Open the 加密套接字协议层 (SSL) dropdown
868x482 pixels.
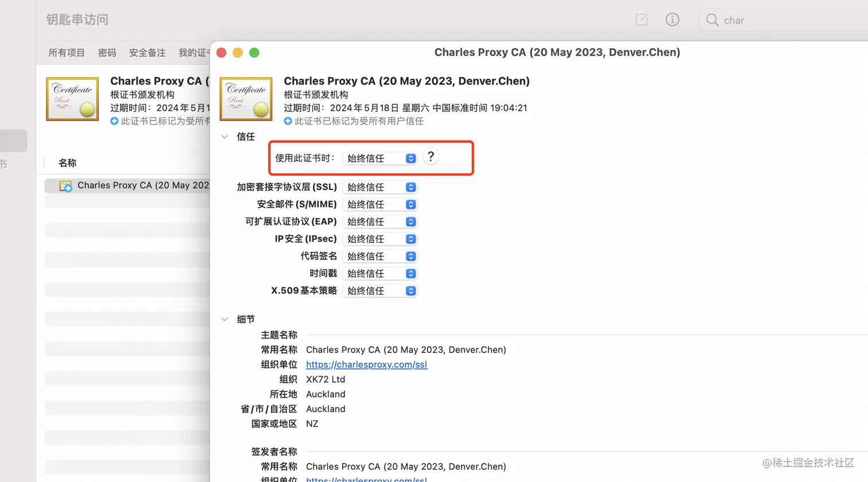click(x=380, y=187)
